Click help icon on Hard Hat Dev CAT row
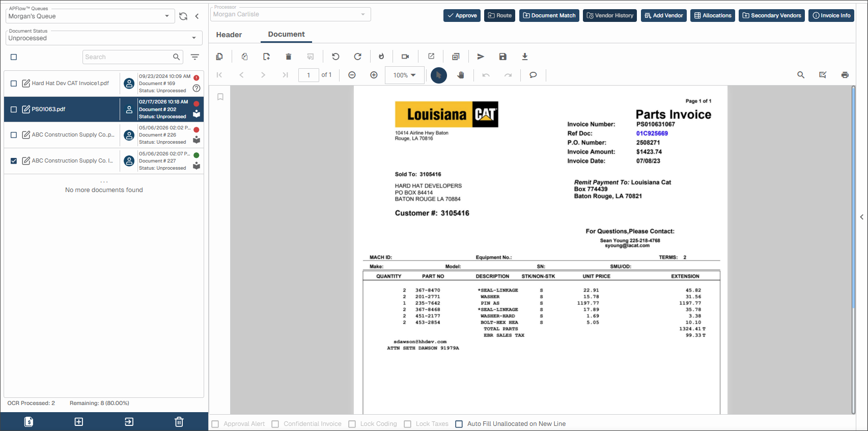868x431 pixels. point(197,88)
